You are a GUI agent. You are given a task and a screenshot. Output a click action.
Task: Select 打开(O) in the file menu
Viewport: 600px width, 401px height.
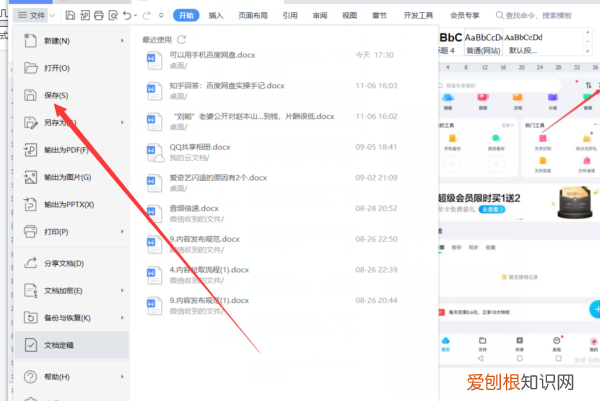pyautogui.click(x=71, y=68)
